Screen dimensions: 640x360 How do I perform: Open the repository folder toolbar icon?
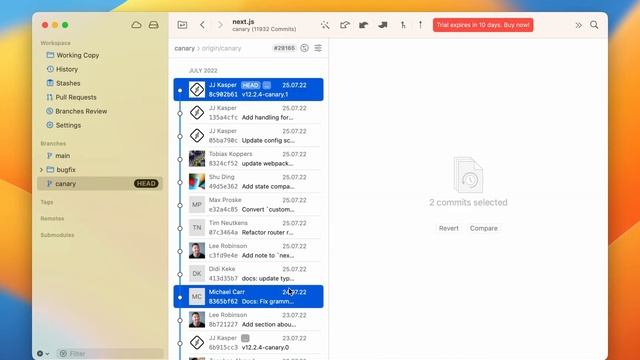182,25
